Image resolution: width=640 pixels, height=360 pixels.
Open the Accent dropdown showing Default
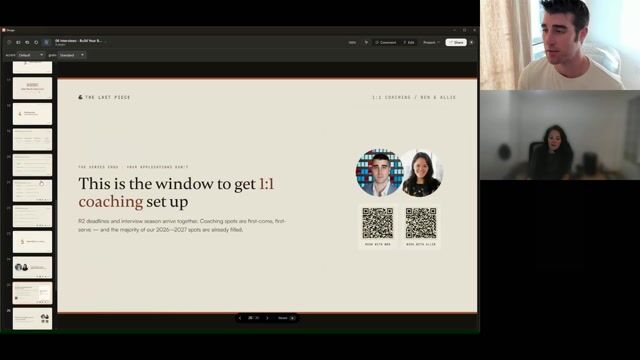click(31, 55)
